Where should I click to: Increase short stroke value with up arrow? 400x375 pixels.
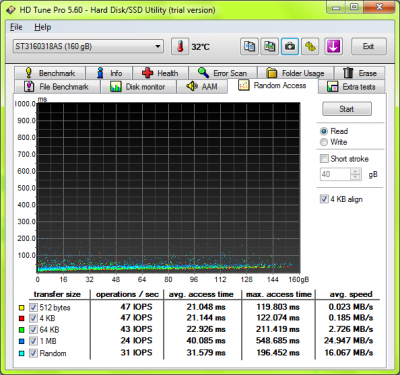(x=356, y=171)
